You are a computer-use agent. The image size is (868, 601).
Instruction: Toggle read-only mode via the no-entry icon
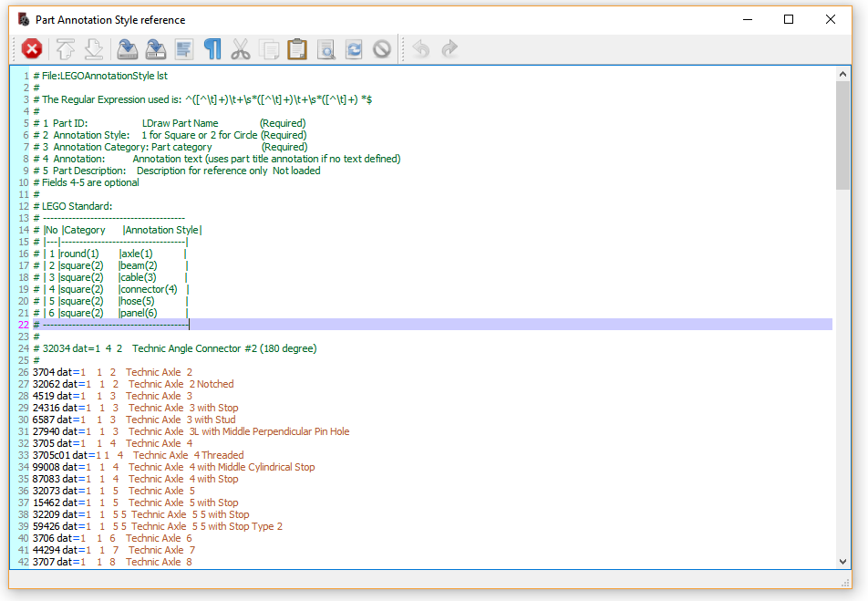click(x=382, y=48)
